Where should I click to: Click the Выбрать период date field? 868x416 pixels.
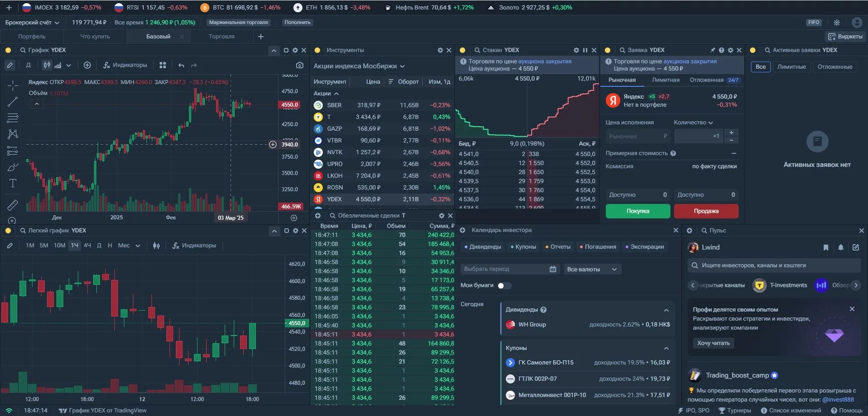pyautogui.click(x=510, y=269)
